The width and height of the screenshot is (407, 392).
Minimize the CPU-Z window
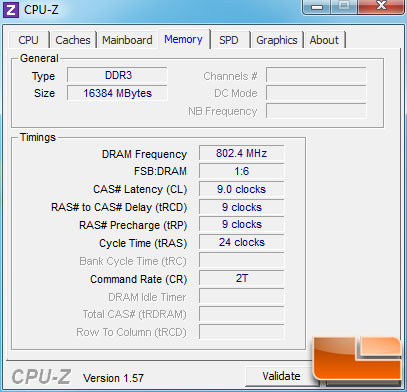pyautogui.click(x=317, y=7)
